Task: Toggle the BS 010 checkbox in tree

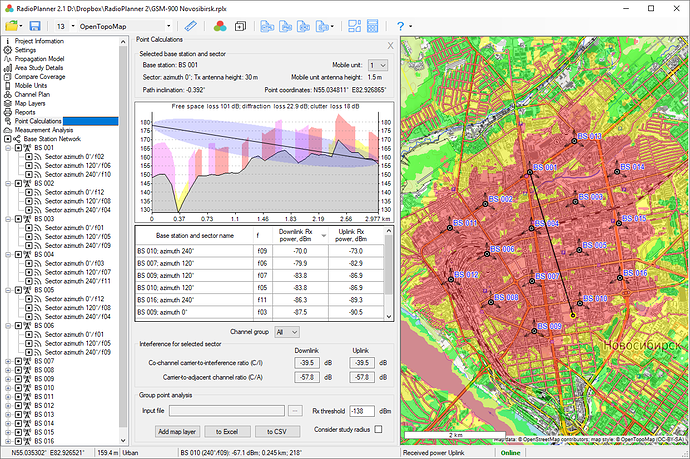Action: (x=18, y=388)
